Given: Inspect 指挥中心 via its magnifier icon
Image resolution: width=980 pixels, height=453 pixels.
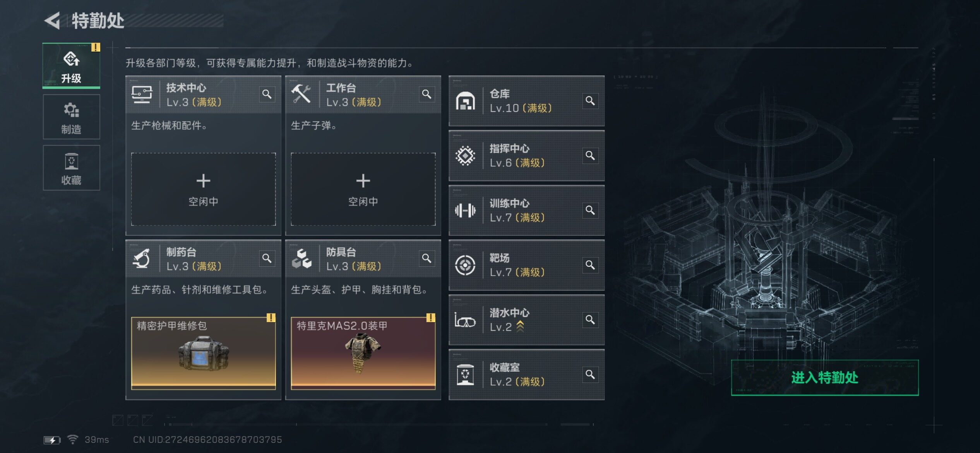Looking at the screenshot, I should click(x=590, y=156).
